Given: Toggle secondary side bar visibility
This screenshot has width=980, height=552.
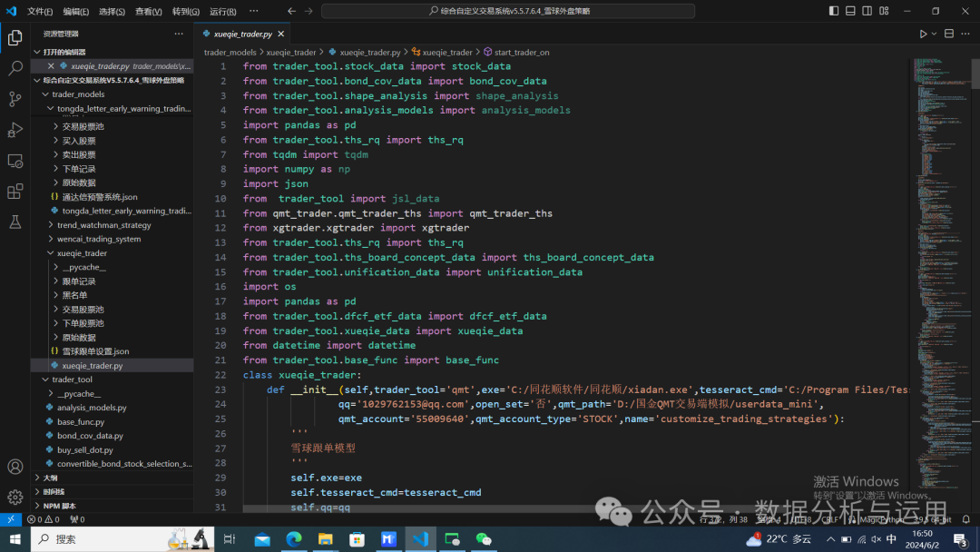Looking at the screenshot, I should [867, 11].
